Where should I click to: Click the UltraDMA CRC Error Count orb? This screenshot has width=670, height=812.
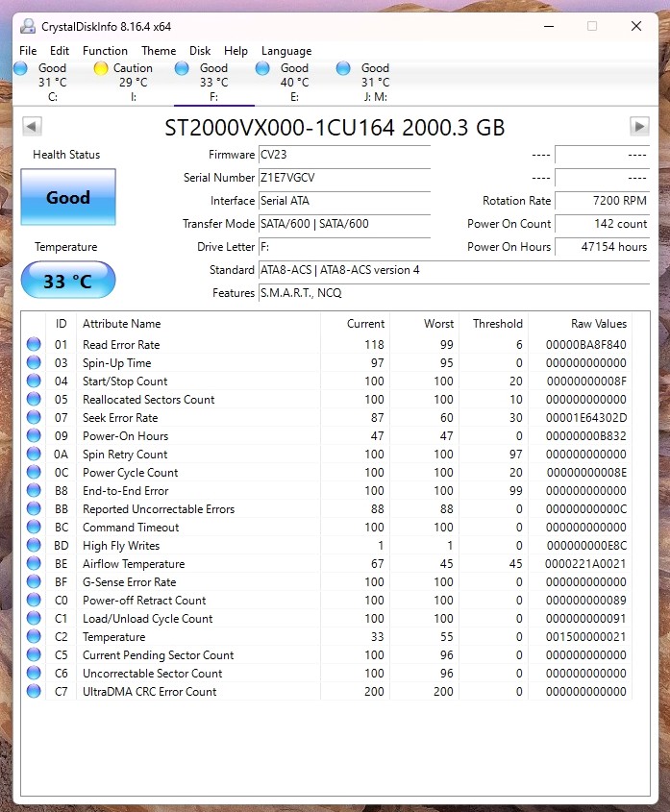coord(34,692)
